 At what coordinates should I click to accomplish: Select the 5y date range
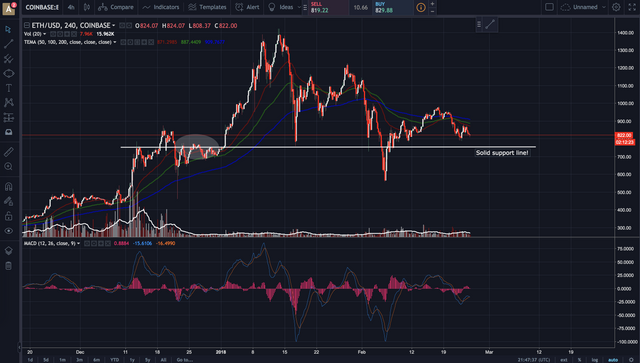tap(147, 360)
